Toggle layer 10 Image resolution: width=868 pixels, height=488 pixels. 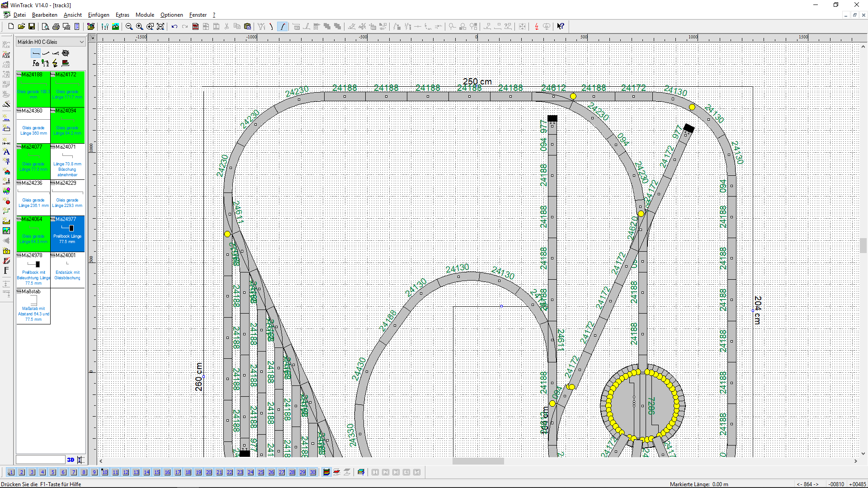(x=105, y=472)
